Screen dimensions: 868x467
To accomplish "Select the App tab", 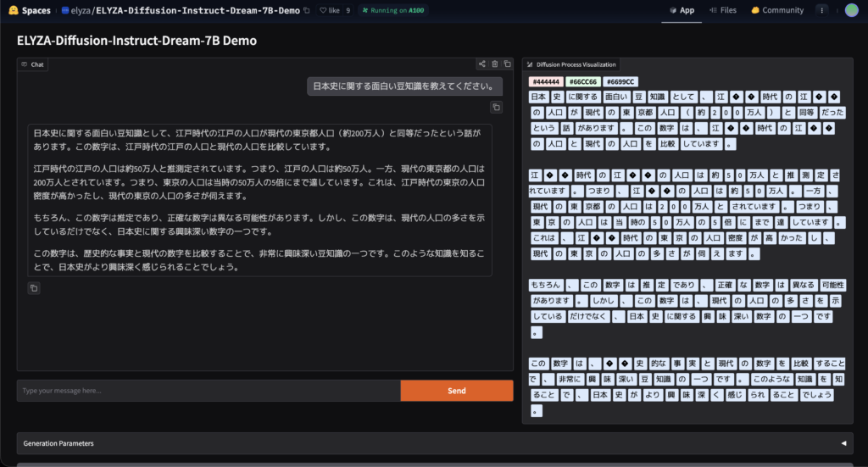I will (x=681, y=10).
